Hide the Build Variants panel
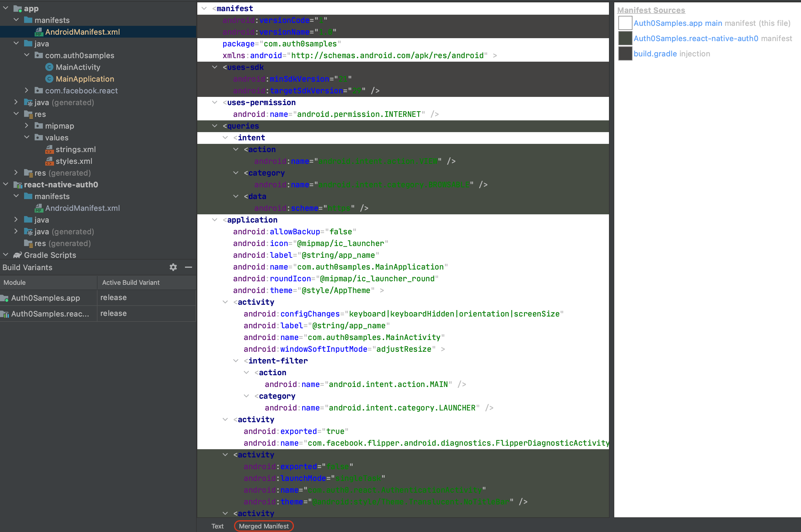The width and height of the screenshot is (801, 532). click(189, 268)
